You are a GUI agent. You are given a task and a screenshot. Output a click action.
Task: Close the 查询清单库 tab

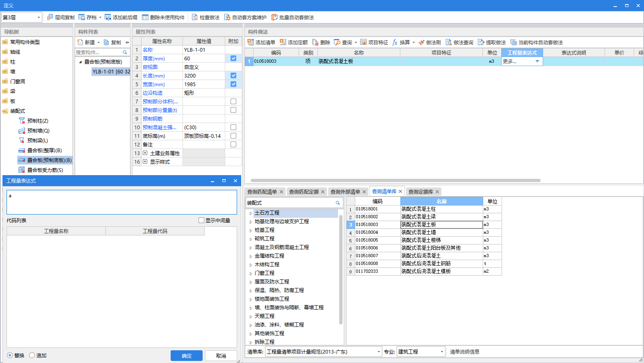pos(400,192)
